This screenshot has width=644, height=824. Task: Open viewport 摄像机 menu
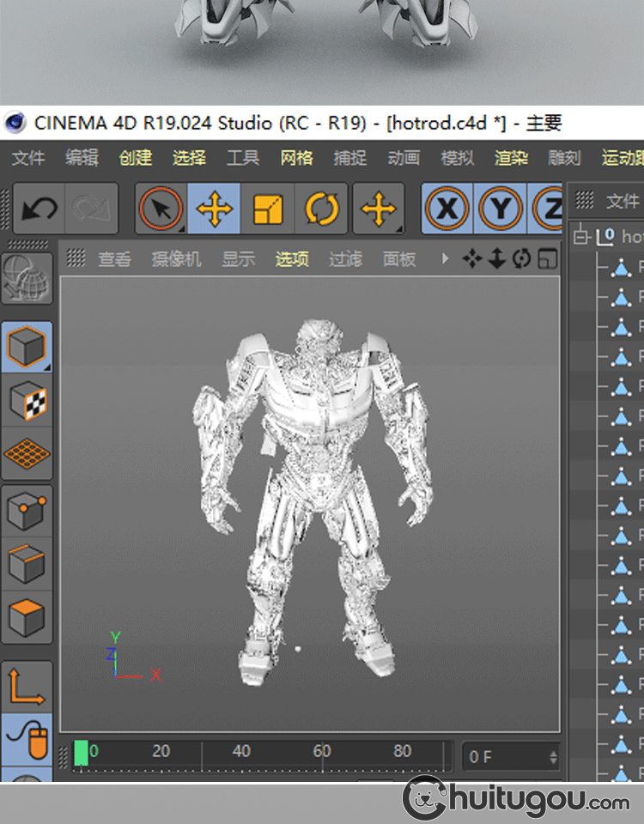(176, 259)
